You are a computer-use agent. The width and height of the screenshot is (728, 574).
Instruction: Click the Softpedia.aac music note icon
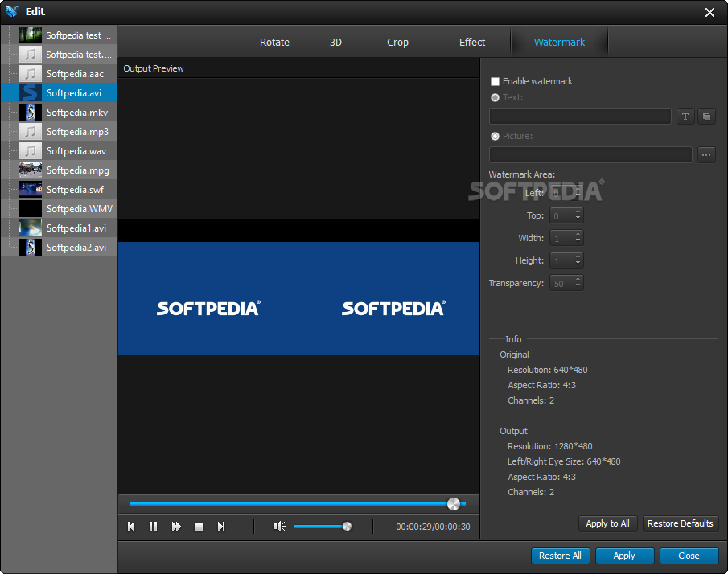[31, 74]
